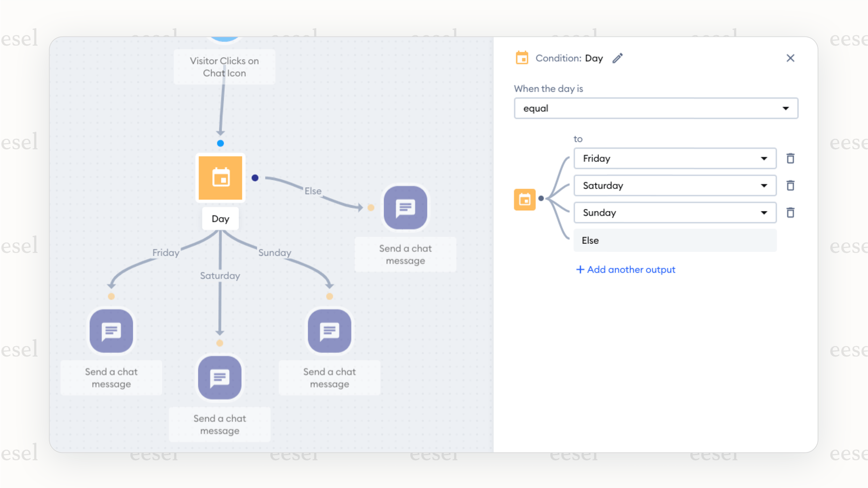Edit the condition name with the pencil icon
Viewport: 868px width, 488px height.
point(617,58)
